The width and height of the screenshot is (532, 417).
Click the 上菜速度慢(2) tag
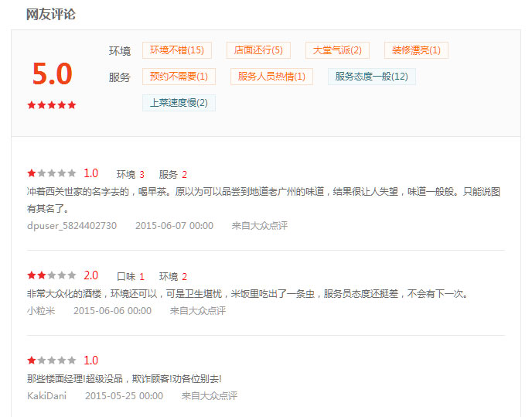(x=179, y=103)
